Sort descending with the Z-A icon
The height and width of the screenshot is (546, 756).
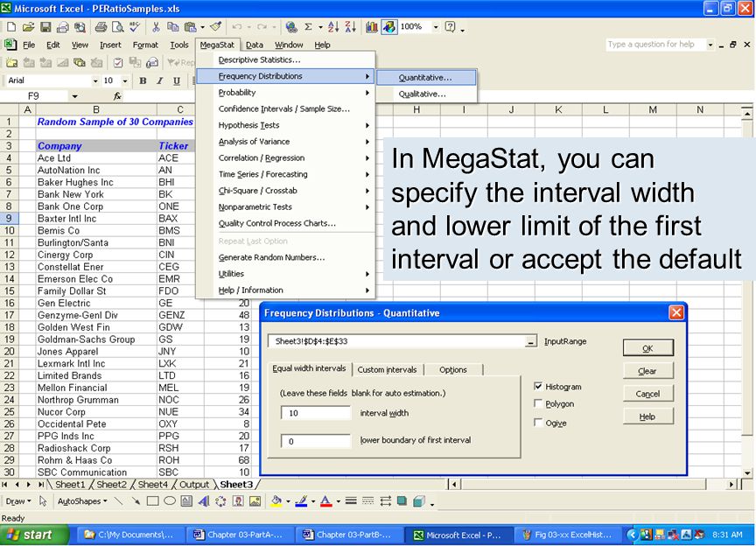[351, 27]
